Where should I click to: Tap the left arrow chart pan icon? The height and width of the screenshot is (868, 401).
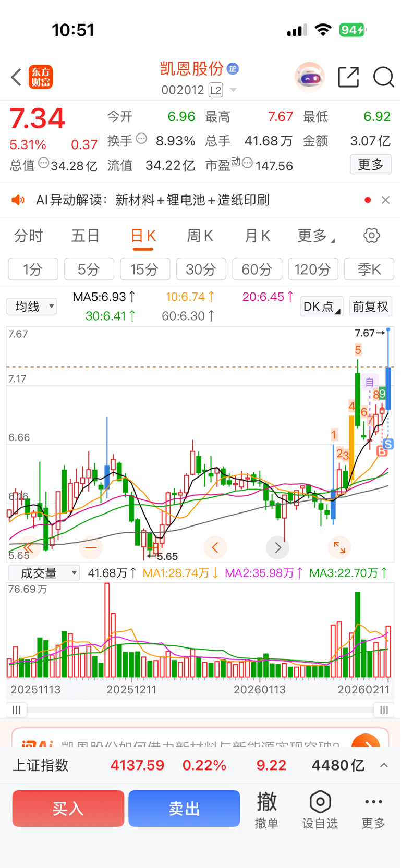point(215,547)
